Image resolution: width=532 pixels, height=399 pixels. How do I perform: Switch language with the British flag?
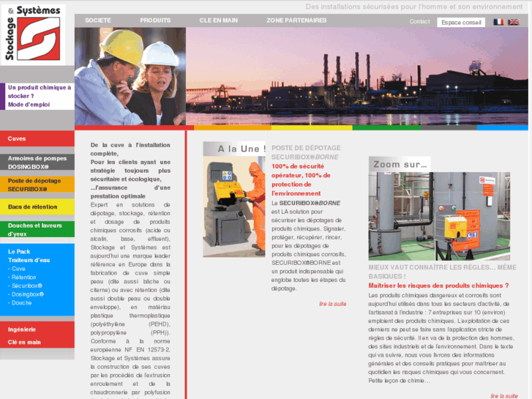pos(513,22)
